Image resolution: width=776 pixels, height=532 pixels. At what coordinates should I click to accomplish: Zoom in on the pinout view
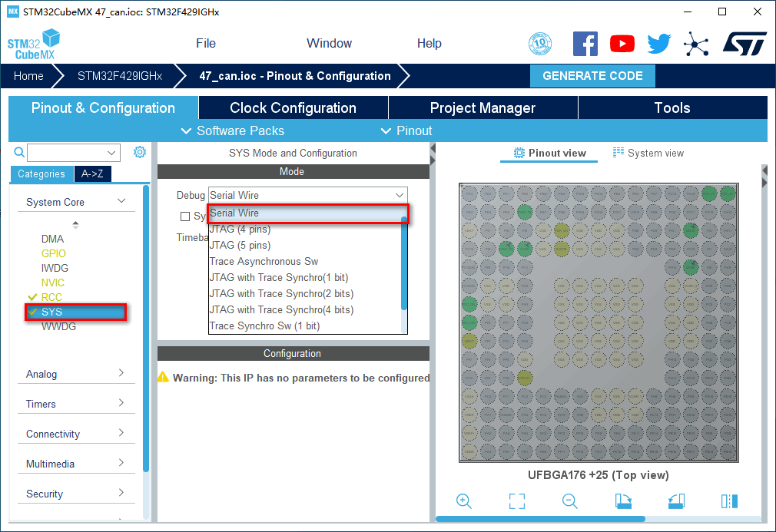click(x=464, y=501)
